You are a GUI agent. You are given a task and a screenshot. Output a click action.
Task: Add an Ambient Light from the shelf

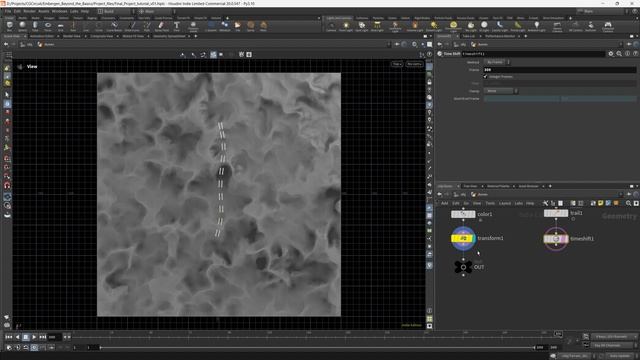[536, 27]
